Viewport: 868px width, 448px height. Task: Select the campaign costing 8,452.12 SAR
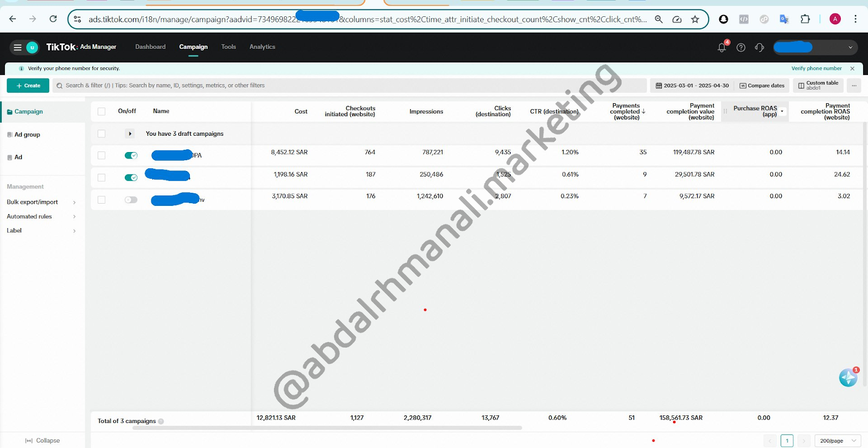click(101, 155)
